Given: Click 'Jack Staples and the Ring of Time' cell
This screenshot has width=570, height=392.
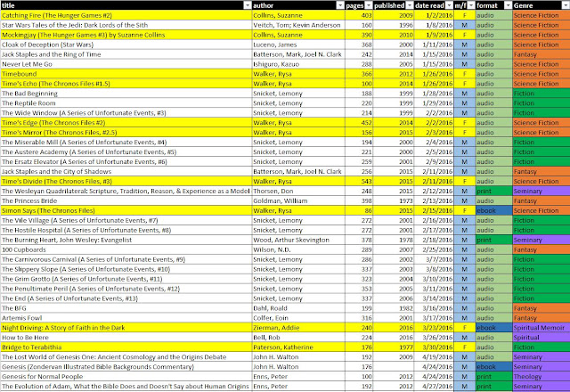Looking at the screenshot, I should coord(126,54).
